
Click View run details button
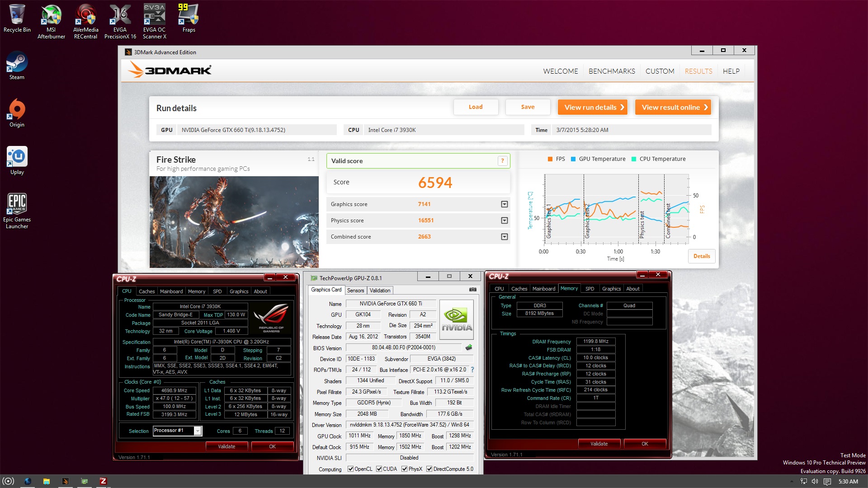592,107
